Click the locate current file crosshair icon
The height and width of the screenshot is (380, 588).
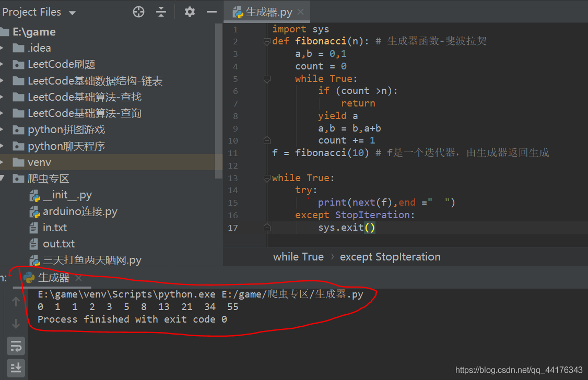(138, 12)
